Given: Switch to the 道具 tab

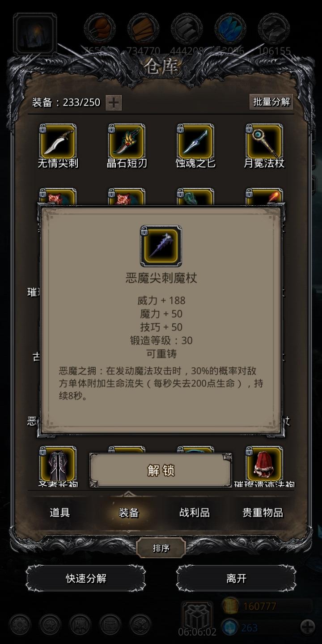Looking at the screenshot, I should 59,513.
